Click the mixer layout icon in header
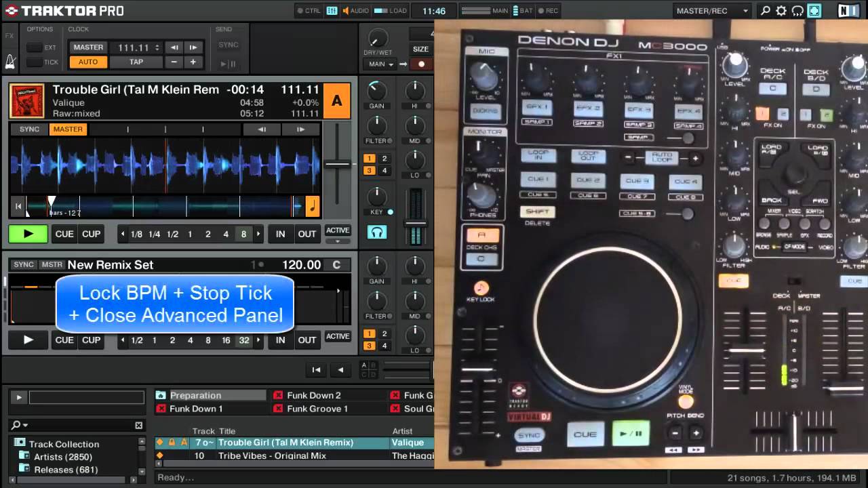This screenshot has width=868, height=488. 332,11
